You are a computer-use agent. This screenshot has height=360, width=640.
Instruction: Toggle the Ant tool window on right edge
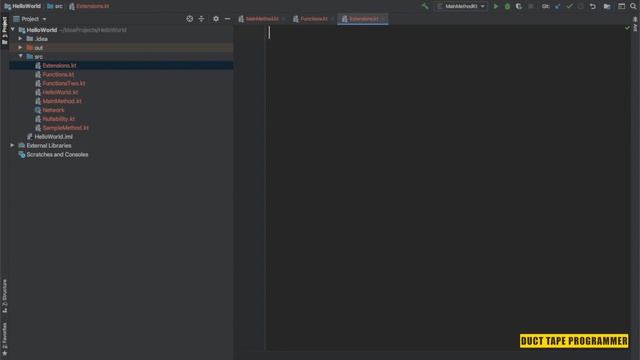point(635,24)
